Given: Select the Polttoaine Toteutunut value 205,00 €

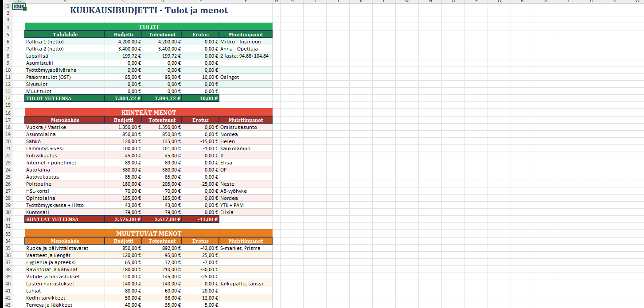Looking at the screenshot, I should click(x=162, y=184).
